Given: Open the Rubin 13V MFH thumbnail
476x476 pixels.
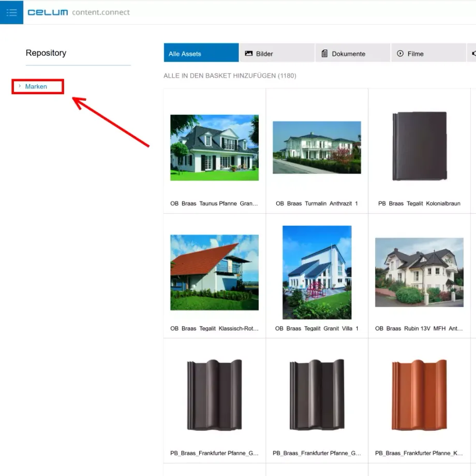Looking at the screenshot, I should point(419,272).
